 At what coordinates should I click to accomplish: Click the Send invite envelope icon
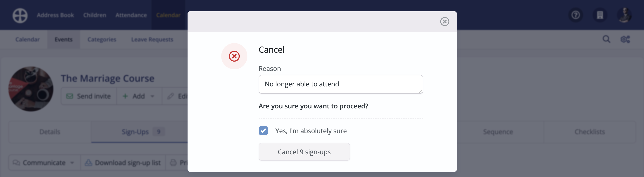click(69, 96)
